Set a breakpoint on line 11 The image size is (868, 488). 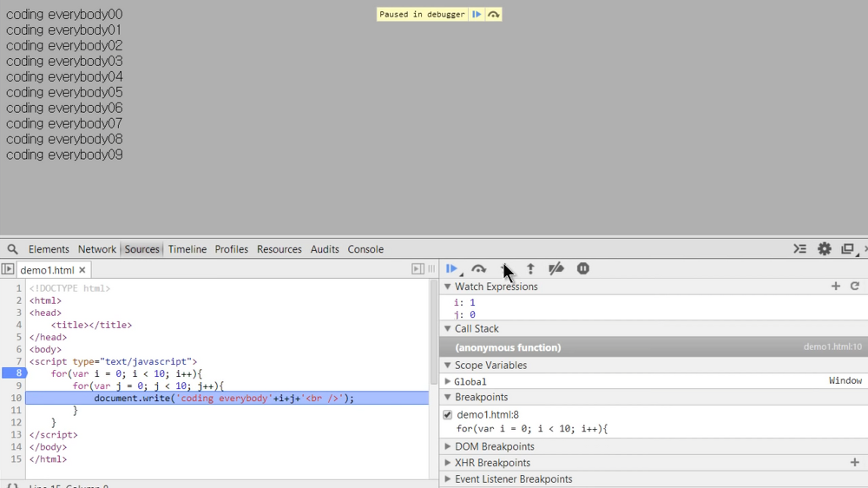pos(16,410)
